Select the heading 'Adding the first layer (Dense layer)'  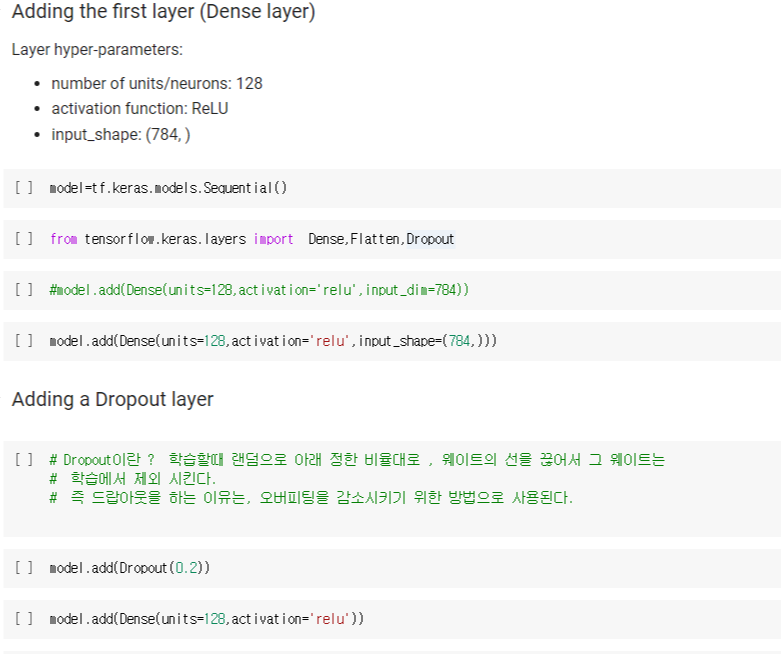[x=163, y=11]
